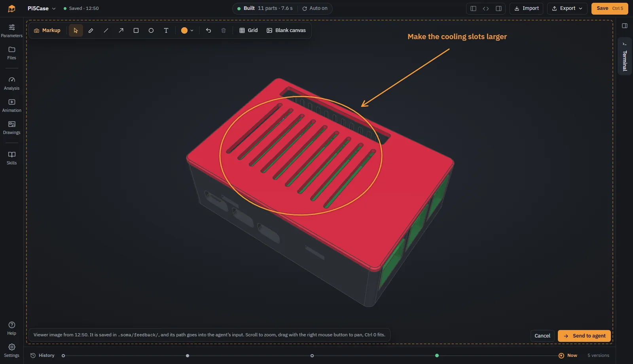Toggle the left panel layout icon
Image resolution: width=633 pixels, height=364 pixels.
(x=473, y=8)
